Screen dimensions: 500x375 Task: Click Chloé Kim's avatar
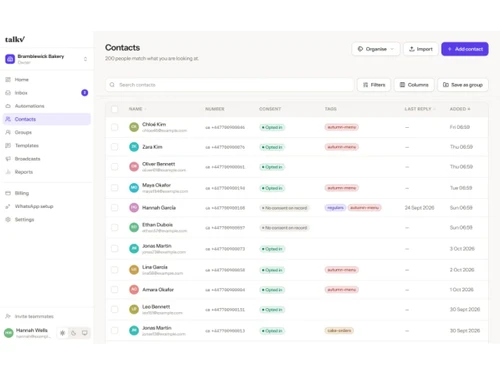tap(134, 127)
